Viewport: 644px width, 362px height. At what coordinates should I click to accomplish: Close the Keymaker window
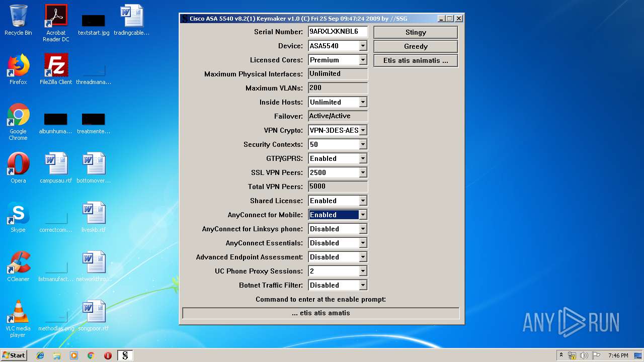[x=459, y=19]
